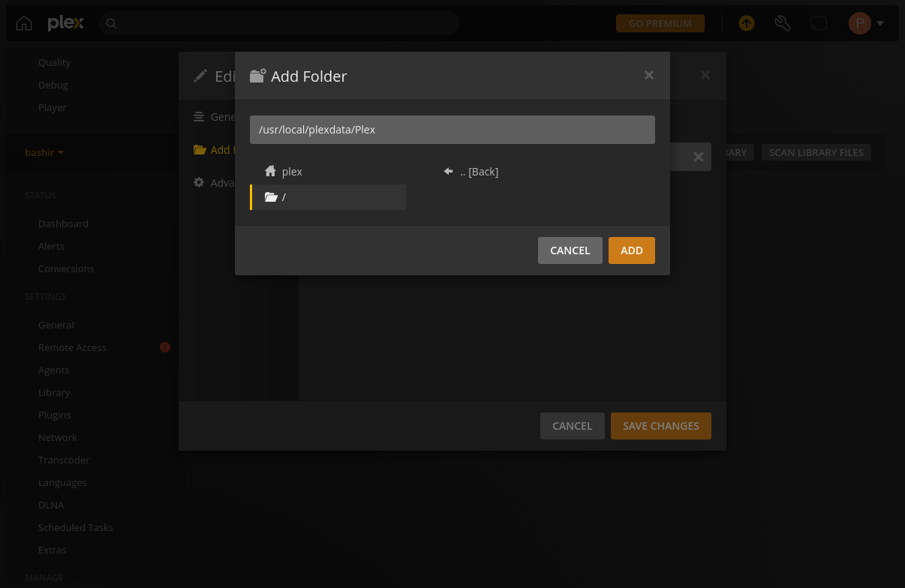Open Extras settings
The image size is (905, 588).
tap(52, 550)
